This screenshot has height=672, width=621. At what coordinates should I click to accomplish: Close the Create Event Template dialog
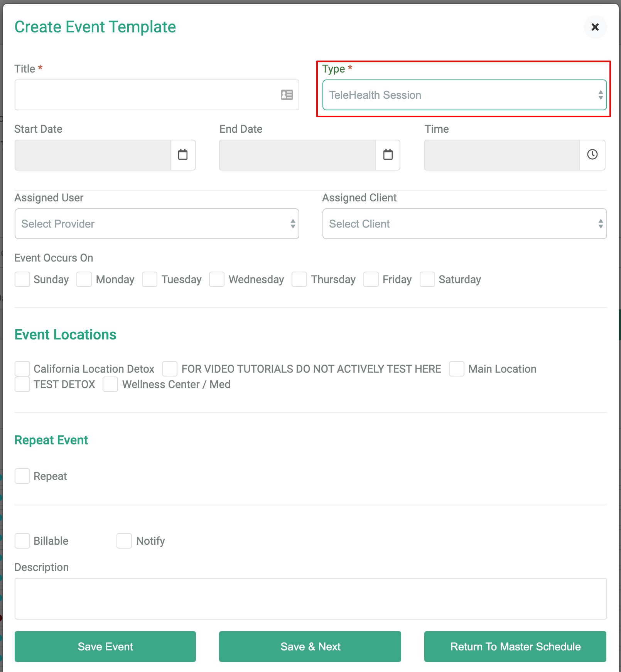[595, 27]
